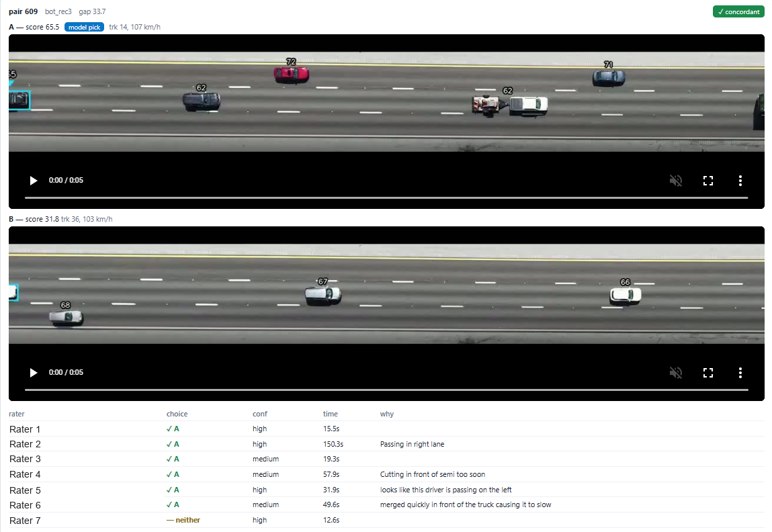
Task: Click video A's 0:00 / 0:05 timestamp
Action: click(66, 180)
